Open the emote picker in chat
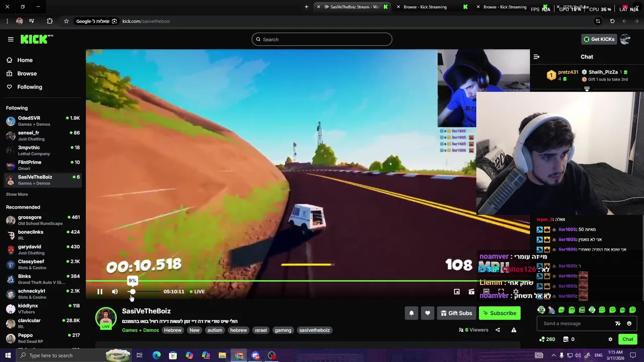Viewport: 644px width, 362px height. tap(629, 323)
